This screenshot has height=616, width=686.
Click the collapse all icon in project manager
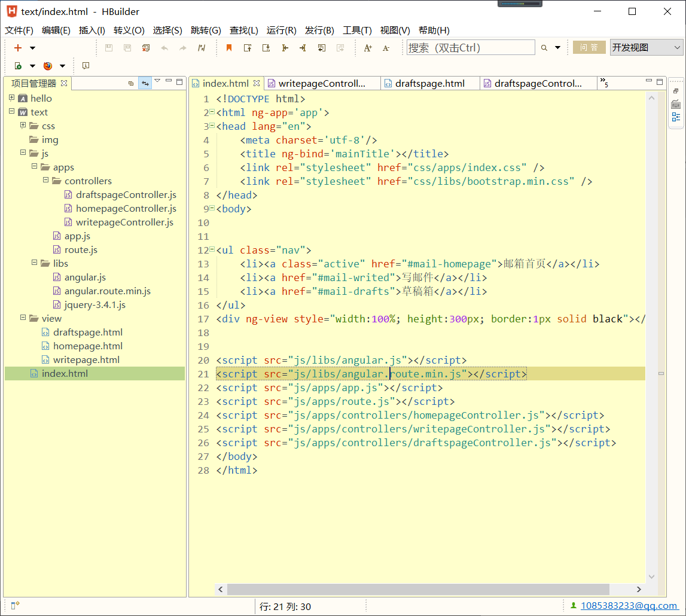pyautogui.click(x=131, y=83)
